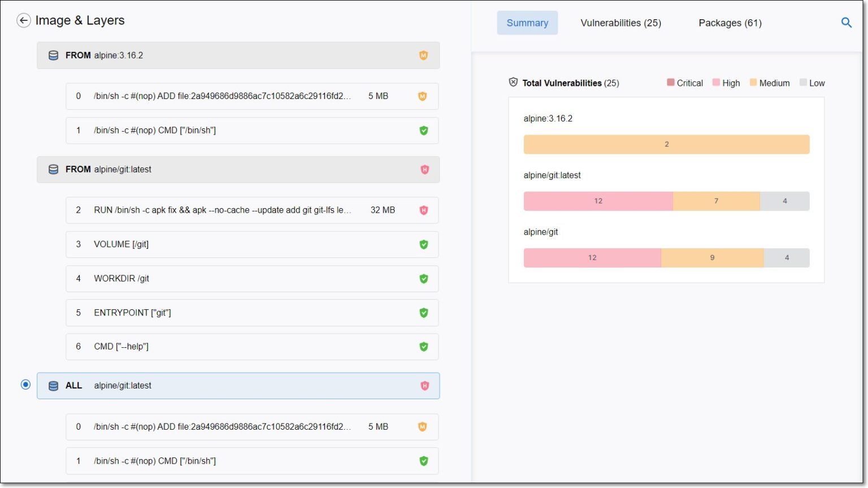The height and width of the screenshot is (488, 868).
Task: Click the High badge on the ALL alpine/git:latest row
Action: (424, 386)
